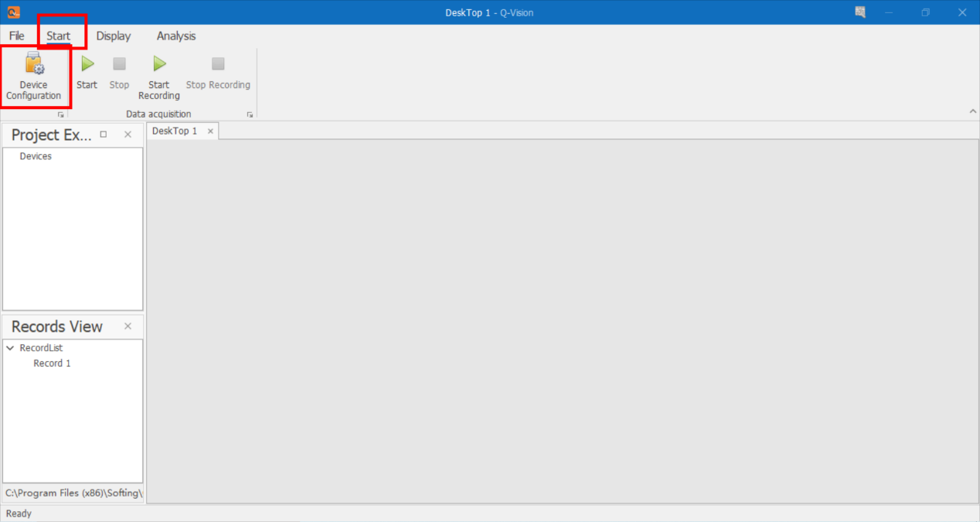
Task: Click the Ready status bar text
Action: tap(19, 513)
